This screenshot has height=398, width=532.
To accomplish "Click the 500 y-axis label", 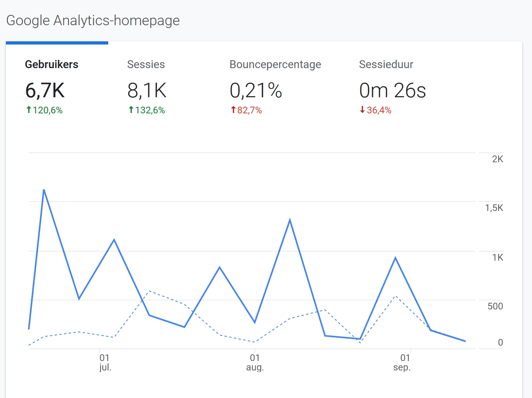I will 495,306.
